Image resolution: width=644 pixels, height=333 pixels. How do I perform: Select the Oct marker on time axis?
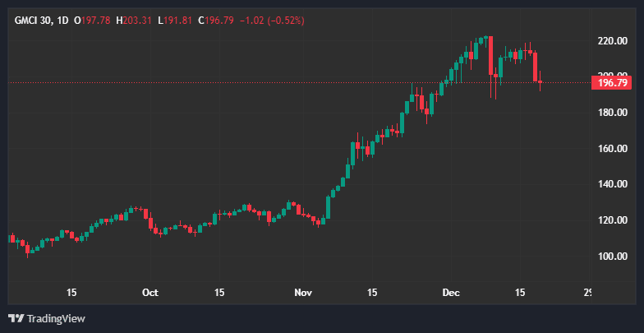coord(149,292)
